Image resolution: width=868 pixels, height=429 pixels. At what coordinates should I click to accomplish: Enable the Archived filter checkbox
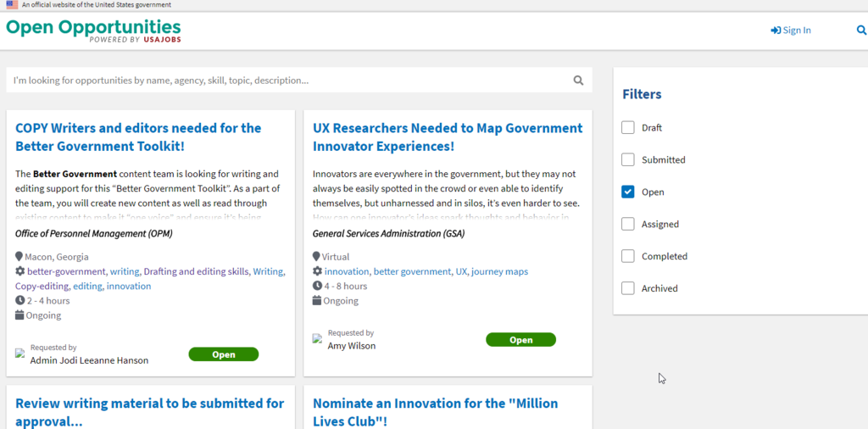point(628,288)
